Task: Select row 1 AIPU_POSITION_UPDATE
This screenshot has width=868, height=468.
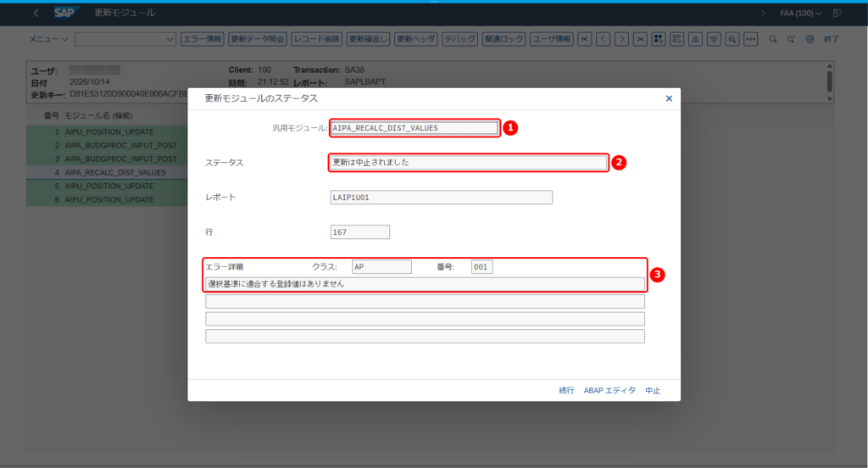Action: click(107, 131)
